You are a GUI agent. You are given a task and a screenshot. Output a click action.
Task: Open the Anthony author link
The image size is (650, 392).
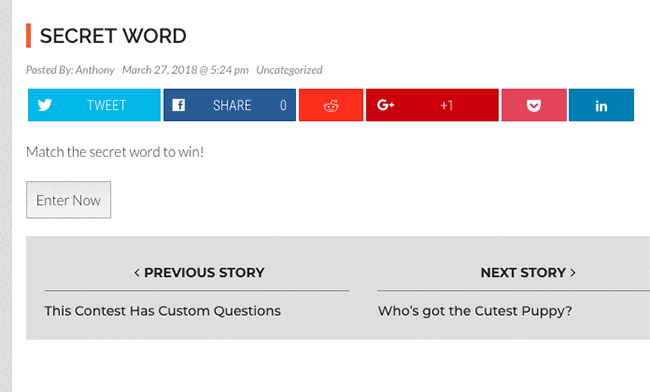pyautogui.click(x=95, y=70)
